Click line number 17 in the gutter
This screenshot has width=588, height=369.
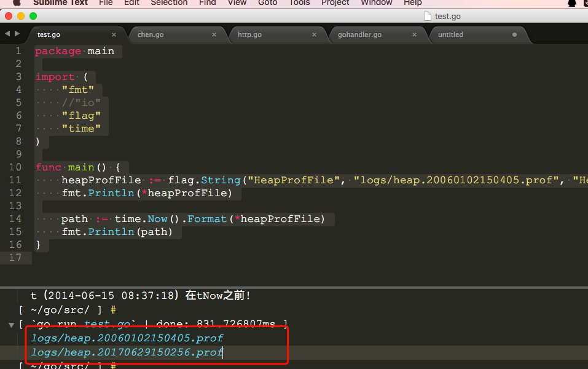[15, 258]
